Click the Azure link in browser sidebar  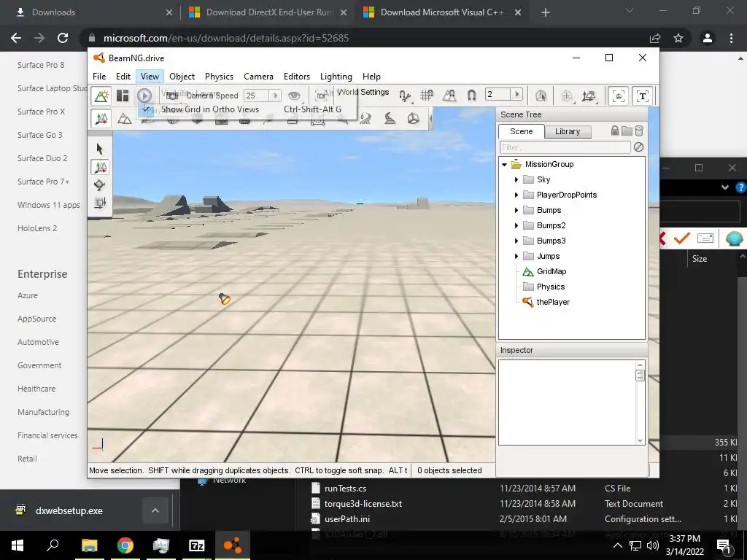[x=28, y=295]
